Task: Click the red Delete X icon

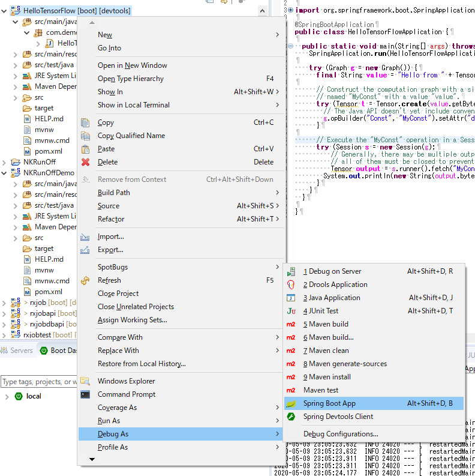Action: pyautogui.click(x=85, y=162)
